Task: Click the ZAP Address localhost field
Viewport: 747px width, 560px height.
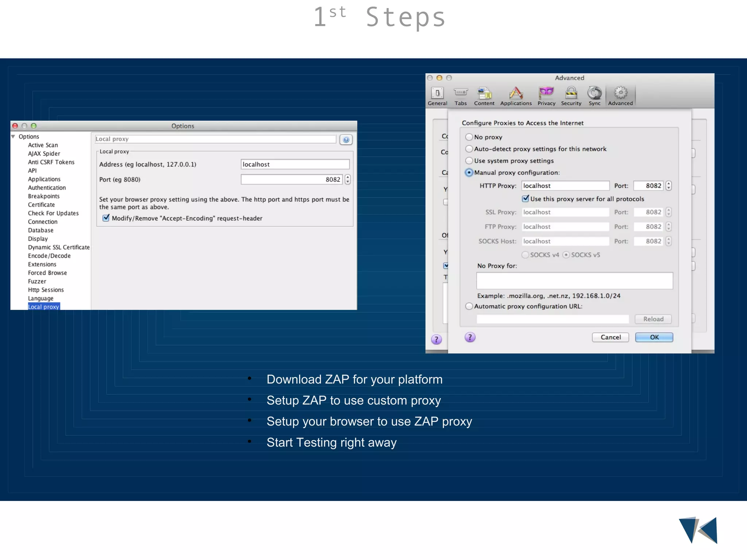Action: coord(295,164)
